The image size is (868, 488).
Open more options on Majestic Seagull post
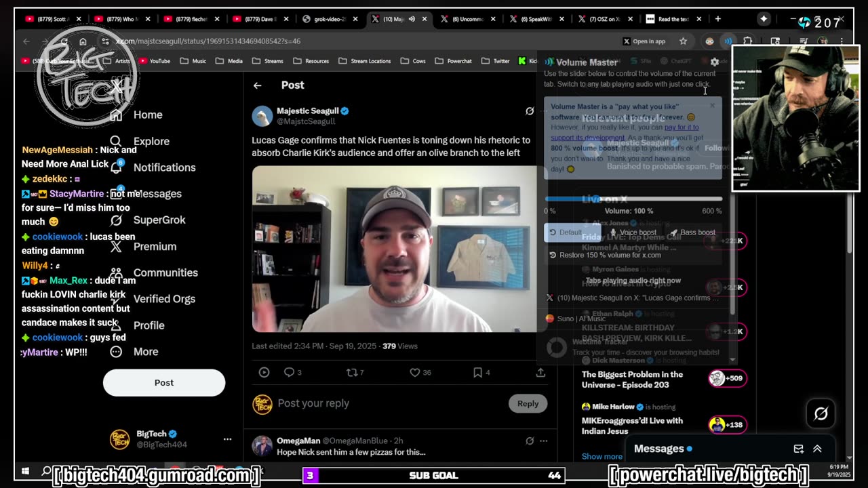[x=544, y=111]
